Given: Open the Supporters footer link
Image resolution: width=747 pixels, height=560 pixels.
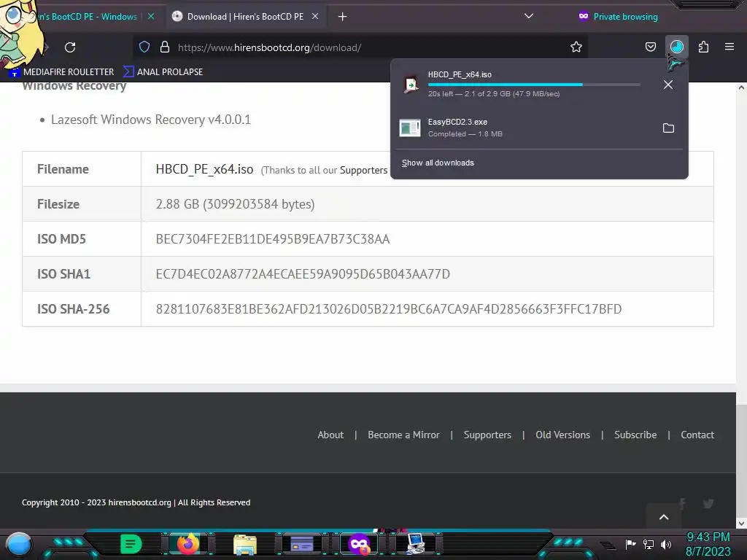Looking at the screenshot, I should tap(487, 435).
